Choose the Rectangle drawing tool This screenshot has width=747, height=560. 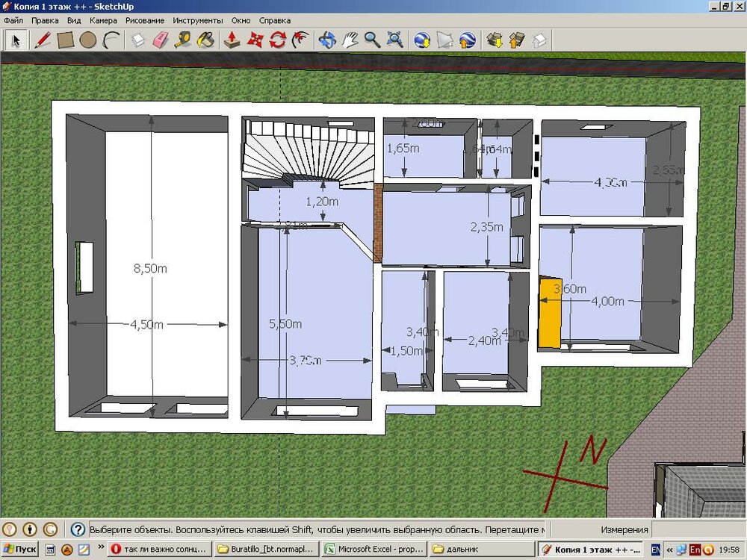point(66,40)
